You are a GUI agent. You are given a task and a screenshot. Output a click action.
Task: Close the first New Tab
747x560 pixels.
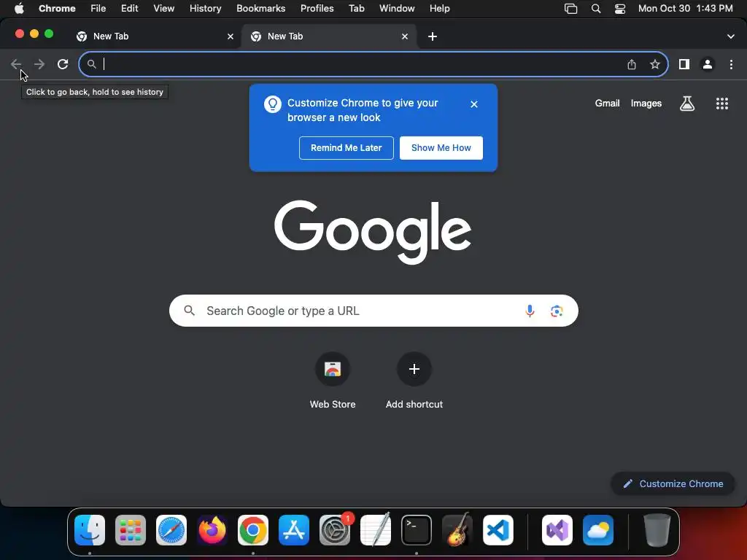(x=231, y=36)
